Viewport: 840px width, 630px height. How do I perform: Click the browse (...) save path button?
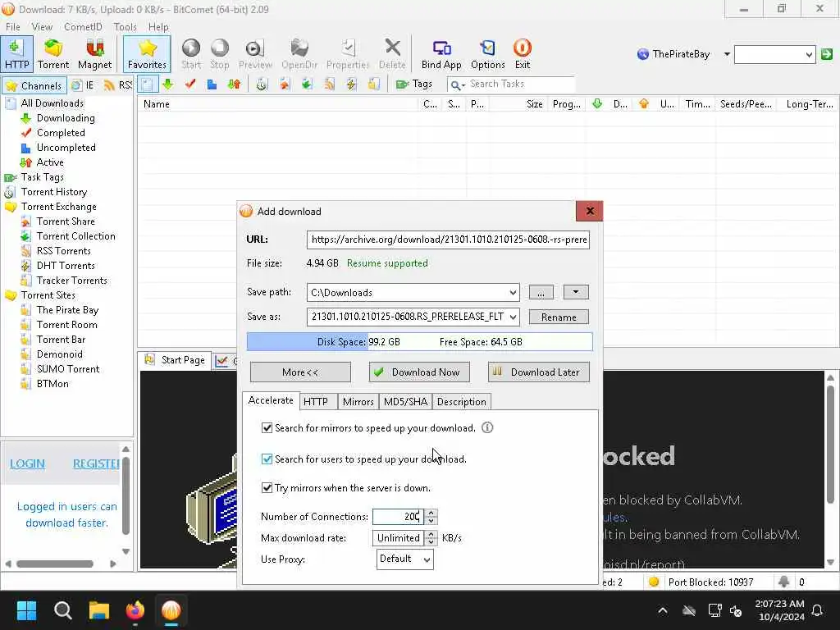541,292
